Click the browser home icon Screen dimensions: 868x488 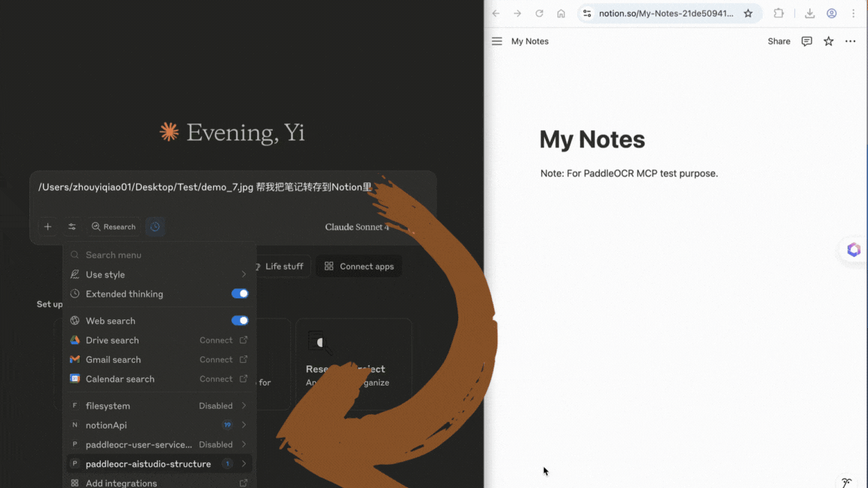(561, 14)
